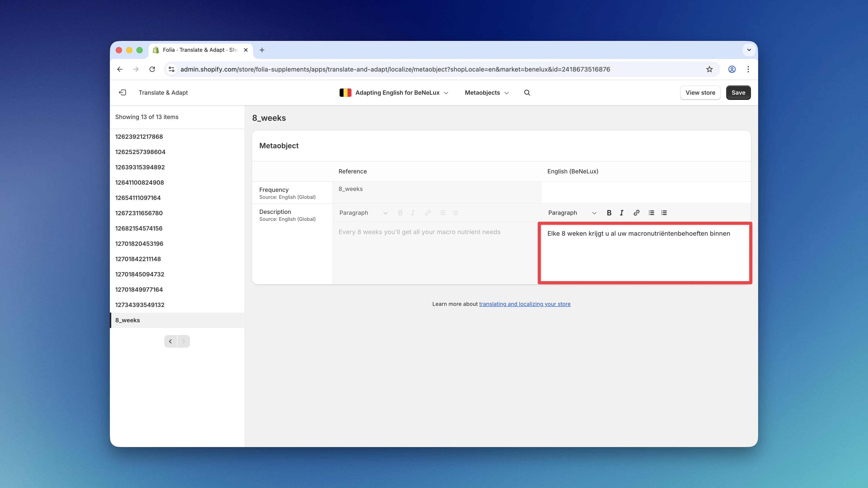Select item 12682154574156
Screen dimensions: 868x488
[x=177, y=228]
